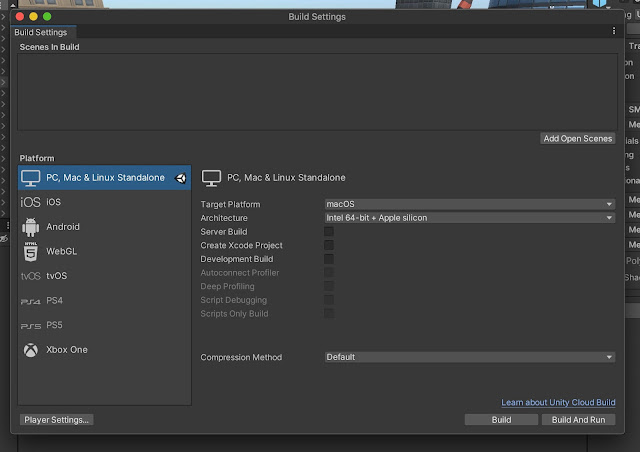The height and width of the screenshot is (452, 640).
Task: Click the Xbox One logo icon
Action: pos(31,350)
